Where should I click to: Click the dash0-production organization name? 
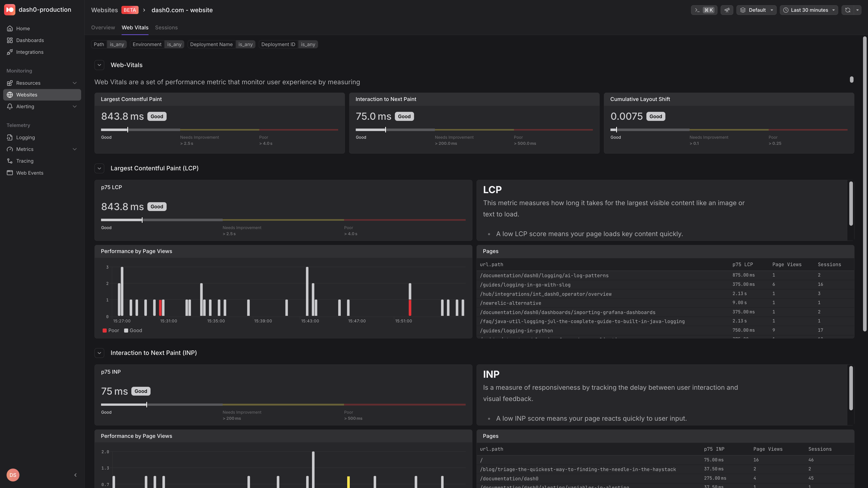(x=45, y=10)
